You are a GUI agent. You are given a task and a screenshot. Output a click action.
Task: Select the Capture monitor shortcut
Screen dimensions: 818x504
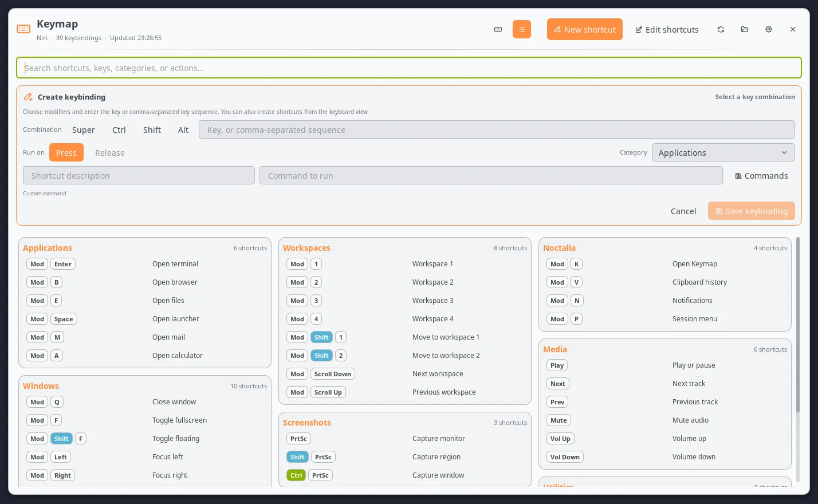pyautogui.click(x=405, y=439)
